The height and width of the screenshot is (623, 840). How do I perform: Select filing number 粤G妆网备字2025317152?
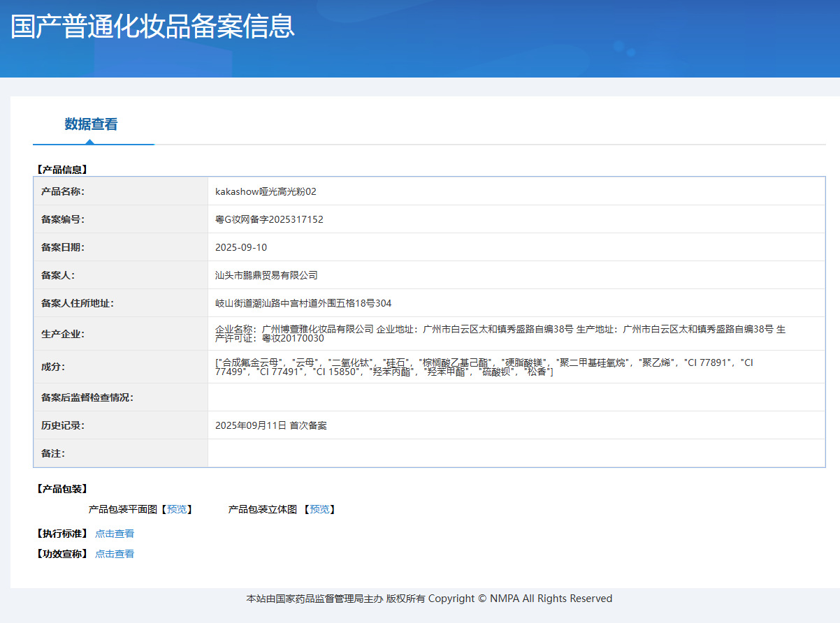pos(269,219)
